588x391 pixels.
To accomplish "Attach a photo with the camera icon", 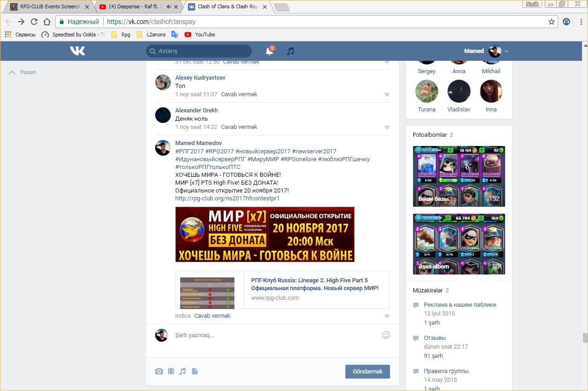I will pos(159,371).
